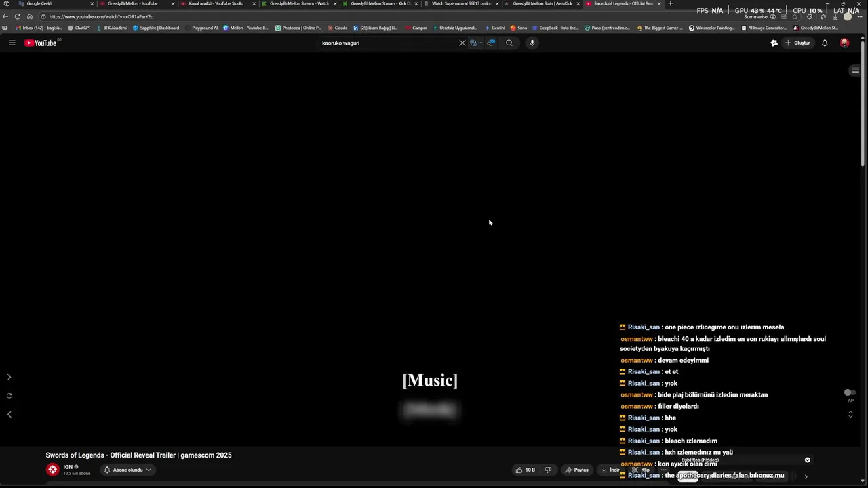
Task: Open the list menu icon below header
Action: [854, 70]
